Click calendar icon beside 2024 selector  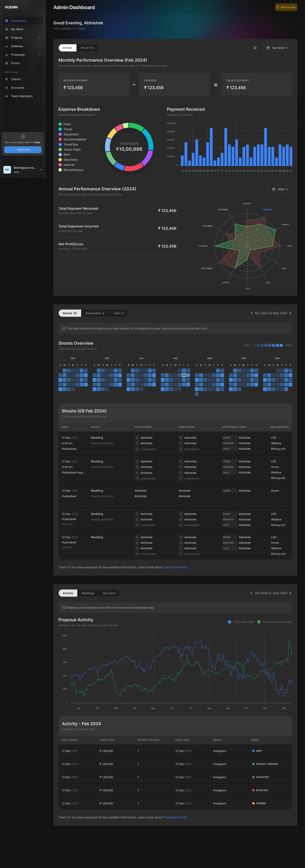(274, 189)
